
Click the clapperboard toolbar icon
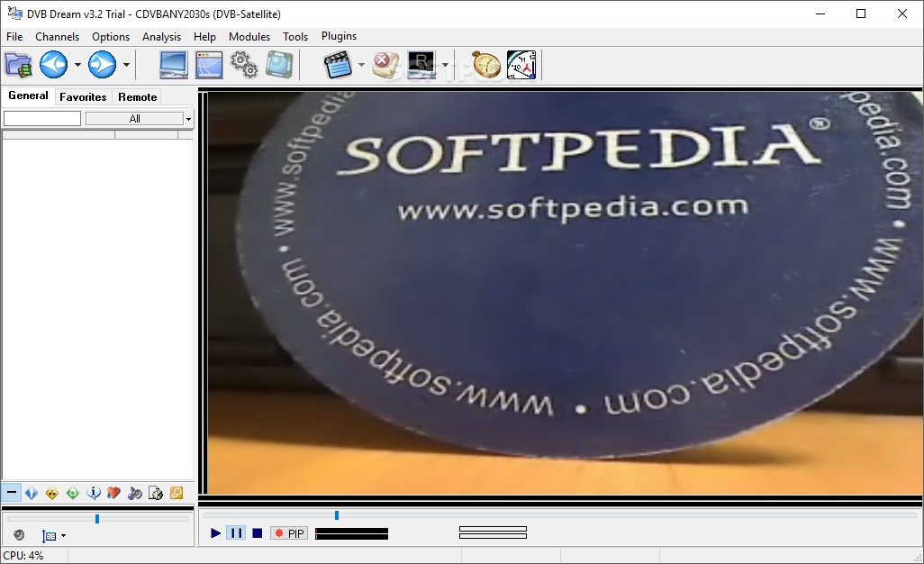pyautogui.click(x=339, y=65)
